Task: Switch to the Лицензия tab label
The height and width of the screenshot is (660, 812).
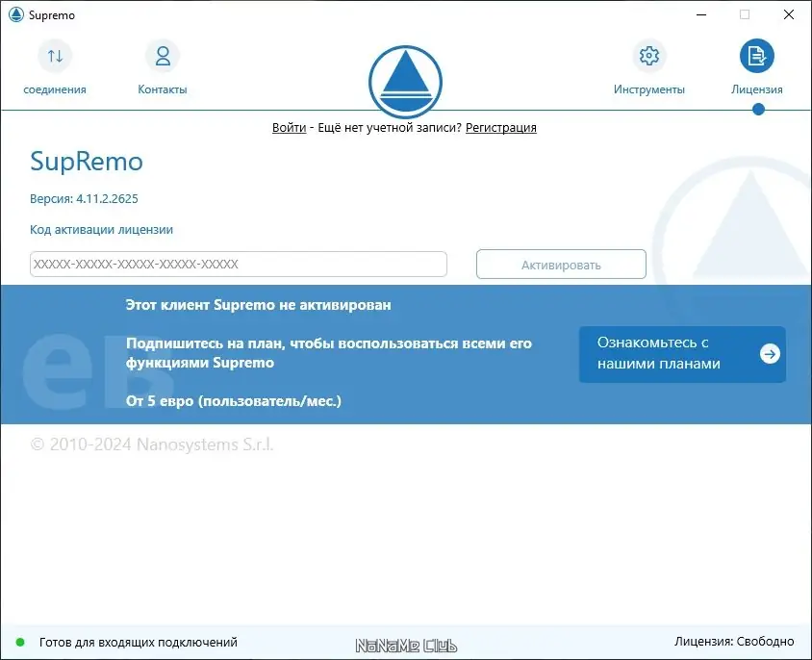Action: [756, 89]
